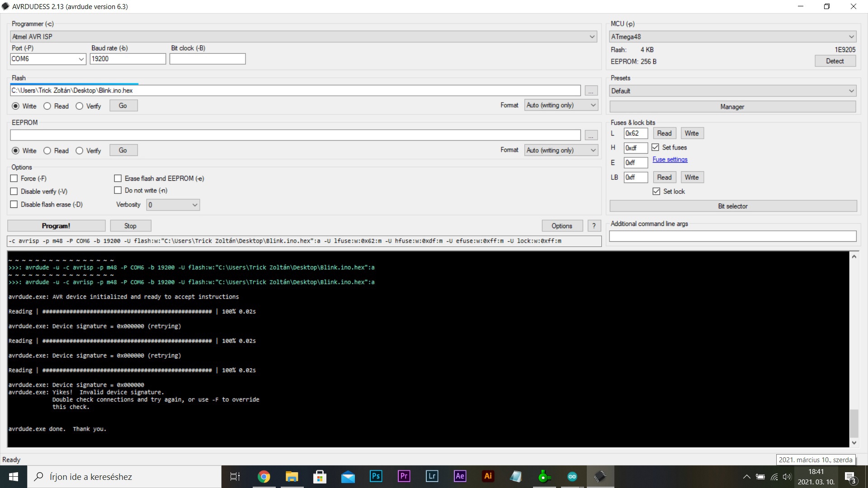Viewport: 868px width, 488px height.
Task: Click the Program! button
Action: 56,226
